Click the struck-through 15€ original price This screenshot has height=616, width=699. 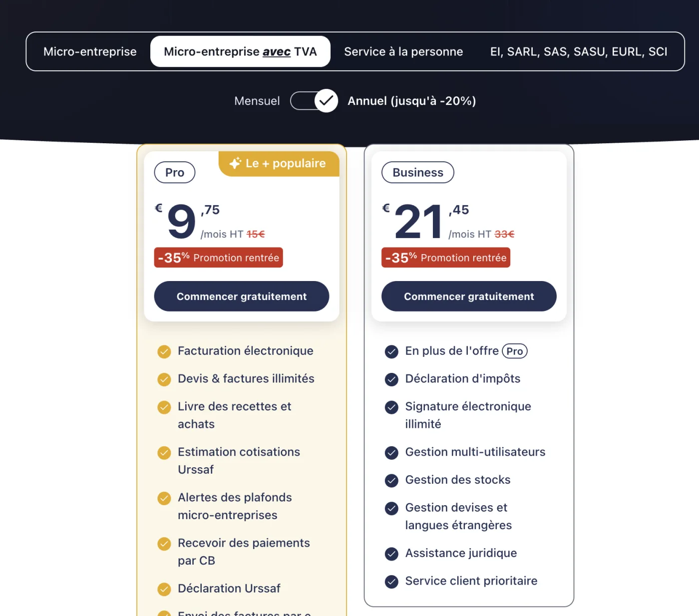point(256,234)
